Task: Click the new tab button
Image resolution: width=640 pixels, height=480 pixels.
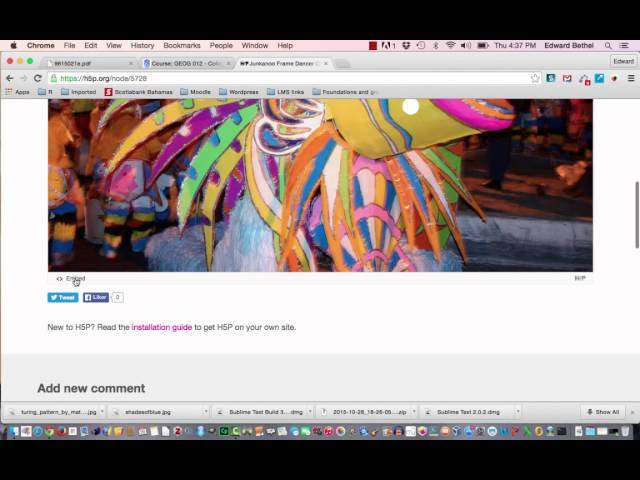Action: coord(343,64)
